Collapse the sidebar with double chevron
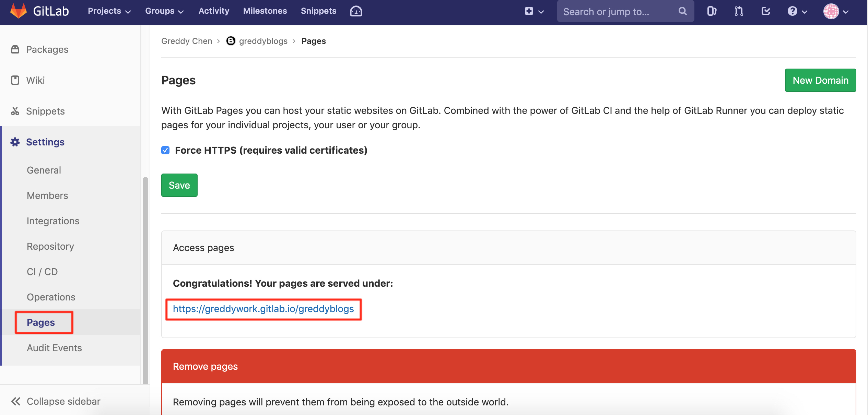This screenshot has width=868, height=415. click(16, 401)
